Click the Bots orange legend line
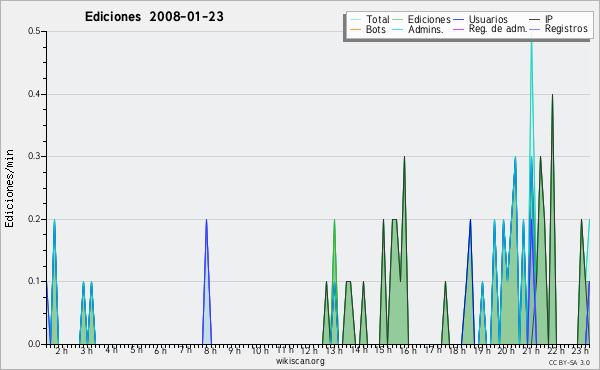The image size is (600, 370). (x=355, y=29)
